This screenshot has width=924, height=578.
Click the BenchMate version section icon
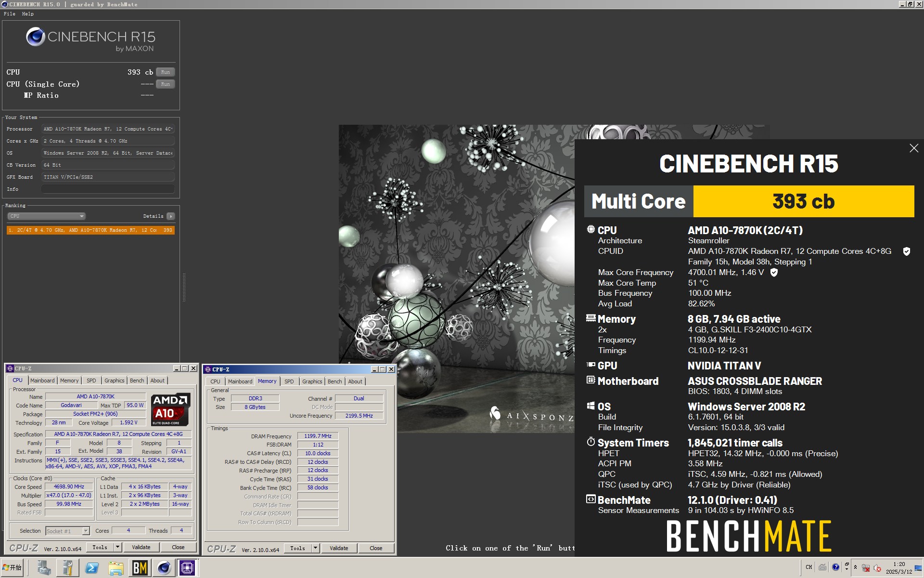tap(591, 499)
